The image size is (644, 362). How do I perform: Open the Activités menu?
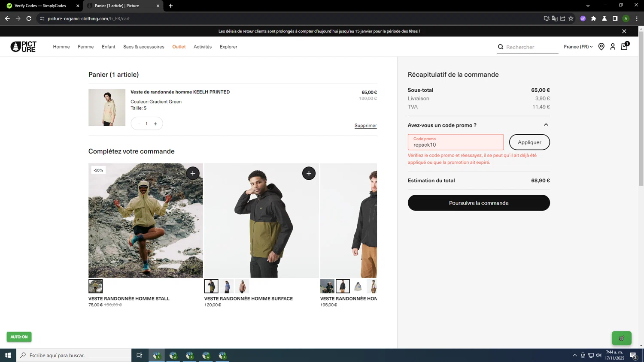(x=203, y=47)
